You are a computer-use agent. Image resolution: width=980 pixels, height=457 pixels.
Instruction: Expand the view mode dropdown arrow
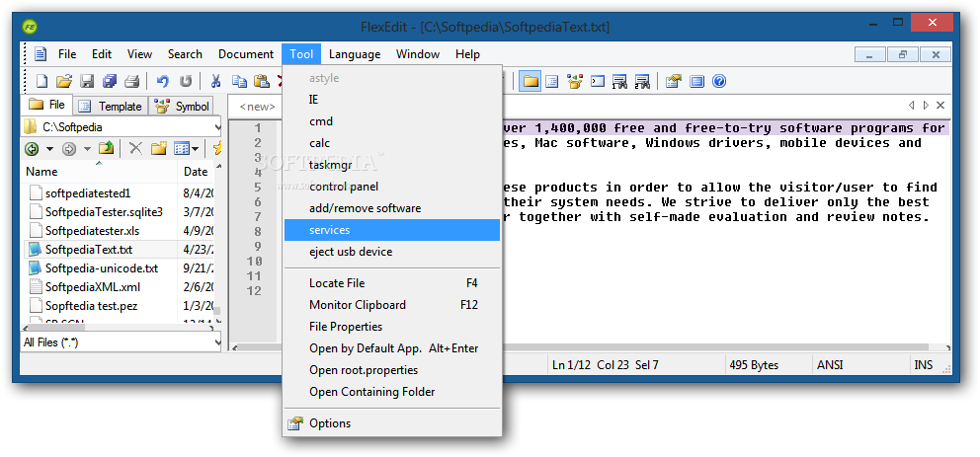[196, 149]
